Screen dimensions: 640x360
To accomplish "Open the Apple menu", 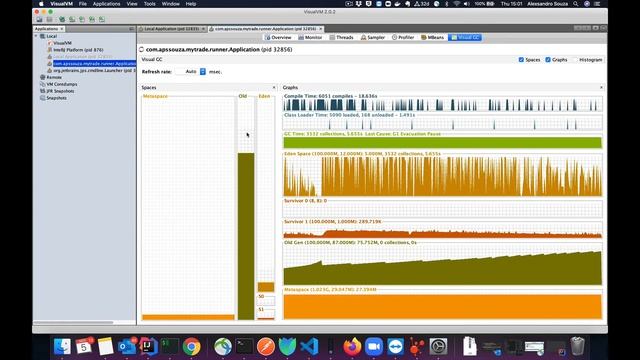I will 41,4.
